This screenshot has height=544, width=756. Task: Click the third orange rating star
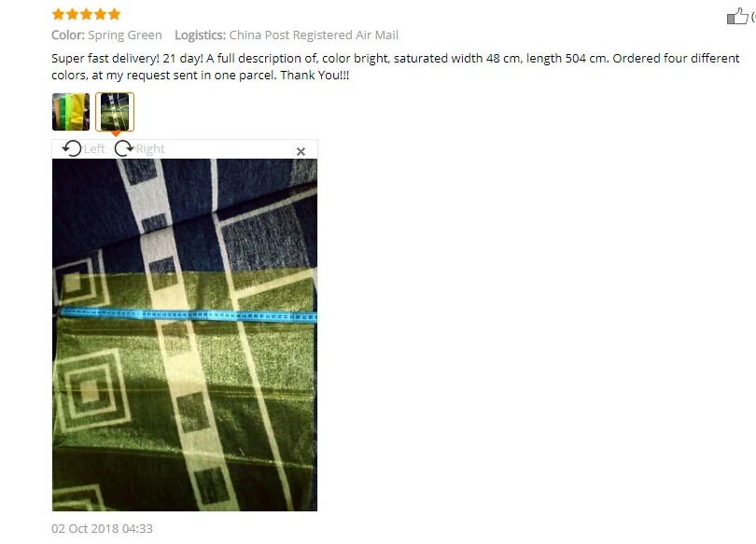pos(86,14)
